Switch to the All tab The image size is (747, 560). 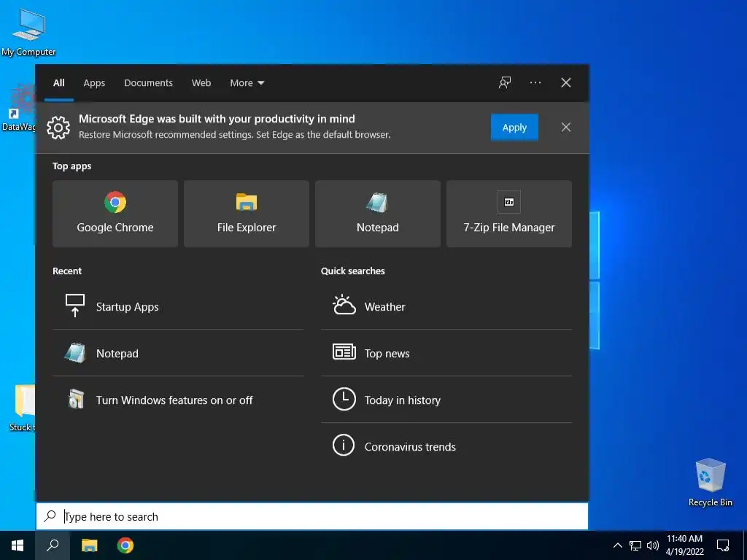pyautogui.click(x=58, y=83)
